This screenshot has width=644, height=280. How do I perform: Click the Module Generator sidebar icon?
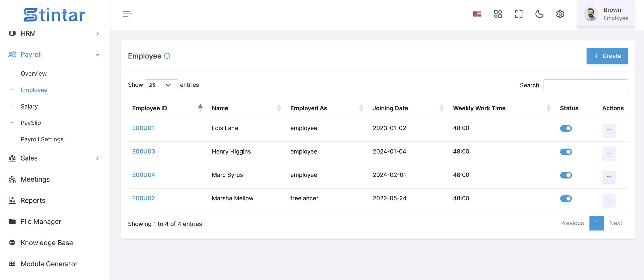(11, 264)
